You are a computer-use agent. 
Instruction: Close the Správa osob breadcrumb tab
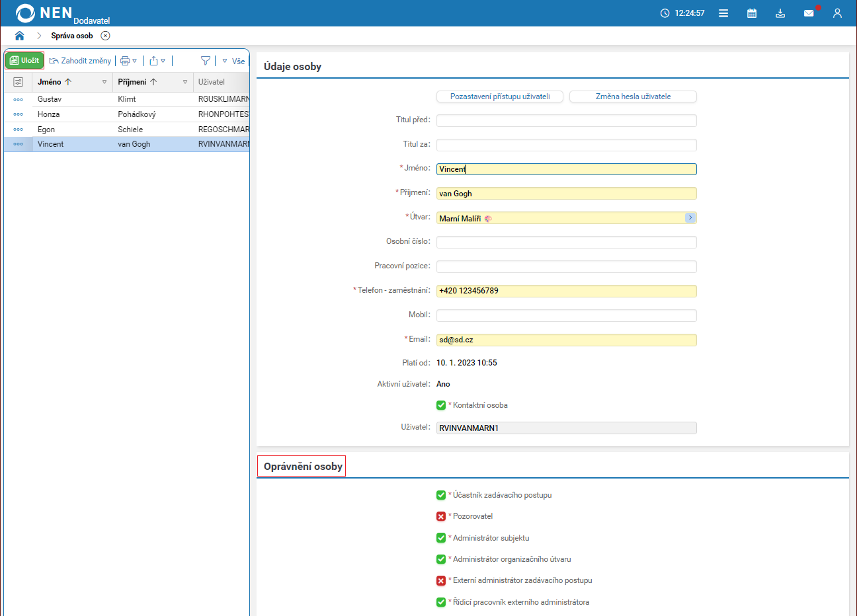pyautogui.click(x=105, y=36)
